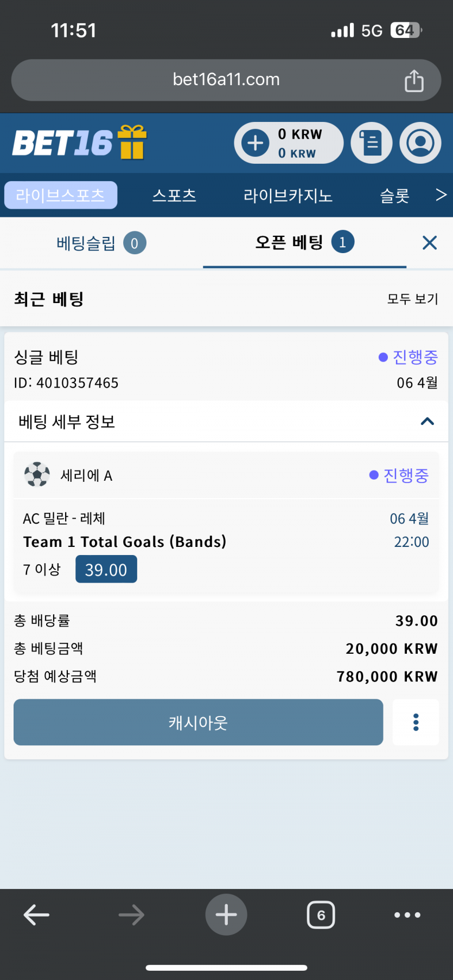Open a new browser tab
The image size is (453, 980).
tap(226, 915)
